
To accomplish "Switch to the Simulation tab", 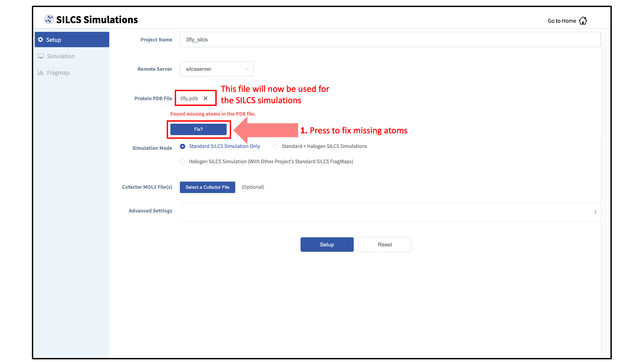I will click(72, 56).
